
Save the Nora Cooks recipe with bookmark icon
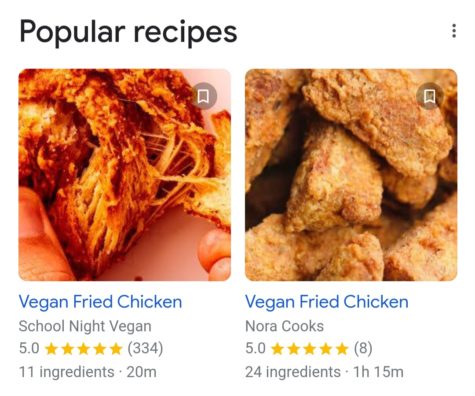430,96
